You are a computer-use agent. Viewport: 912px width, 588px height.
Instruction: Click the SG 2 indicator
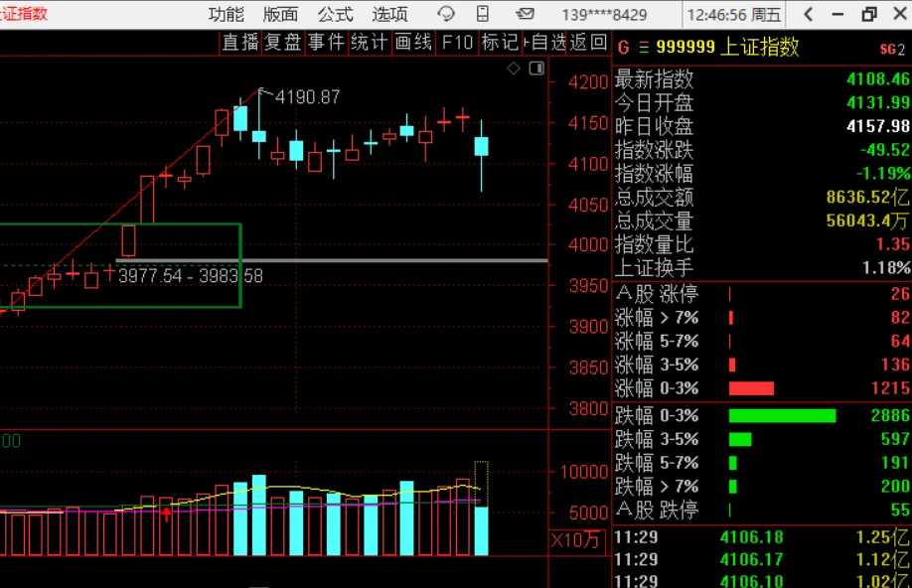(892, 50)
